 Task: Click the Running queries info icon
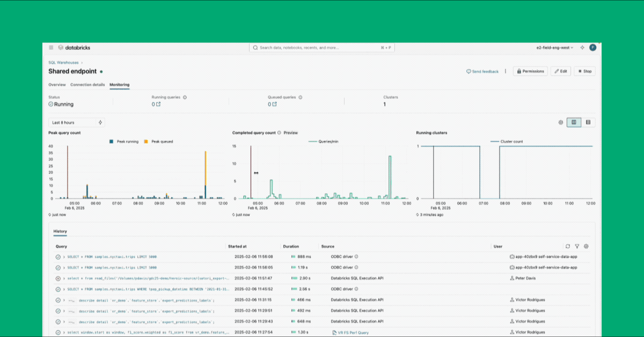(185, 98)
